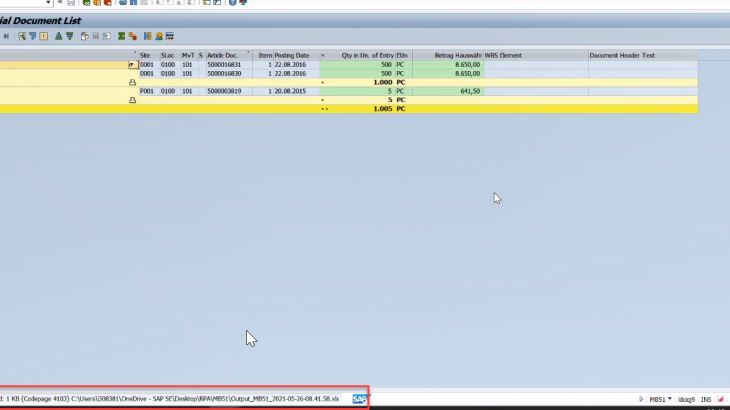Click the Posting Date column header
Image resolution: width=730 pixels, height=410 pixels.
click(x=292, y=55)
